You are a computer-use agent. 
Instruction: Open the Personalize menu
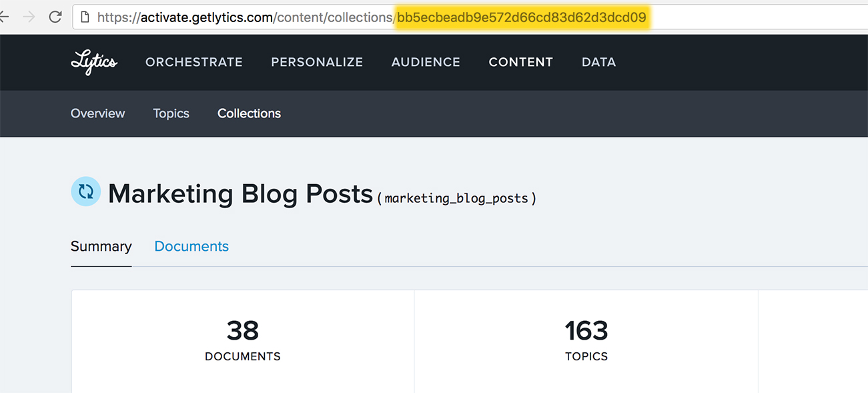pyautogui.click(x=317, y=62)
